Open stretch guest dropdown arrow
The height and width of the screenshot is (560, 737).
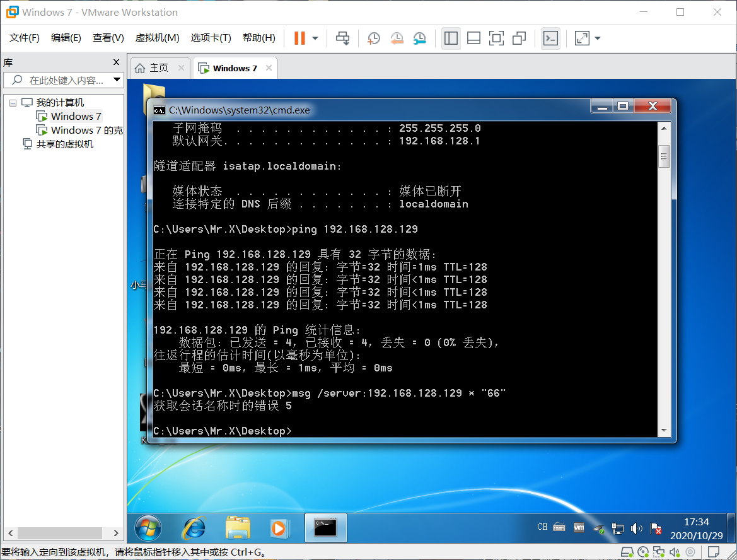(x=598, y=38)
